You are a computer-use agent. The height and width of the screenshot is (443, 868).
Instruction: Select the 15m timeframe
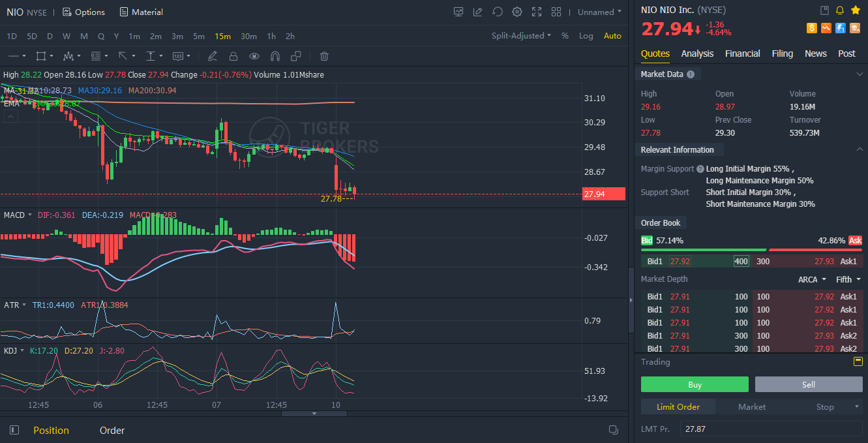(x=223, y=36)
